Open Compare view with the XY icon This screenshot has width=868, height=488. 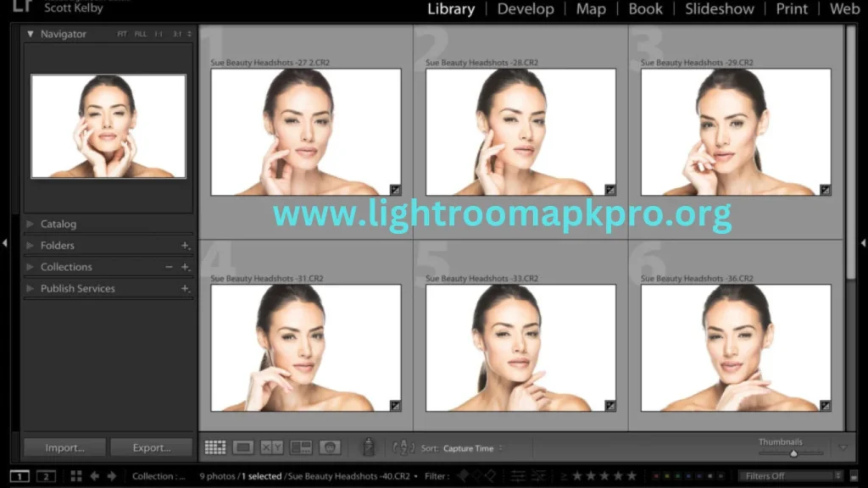click(271, 447)
